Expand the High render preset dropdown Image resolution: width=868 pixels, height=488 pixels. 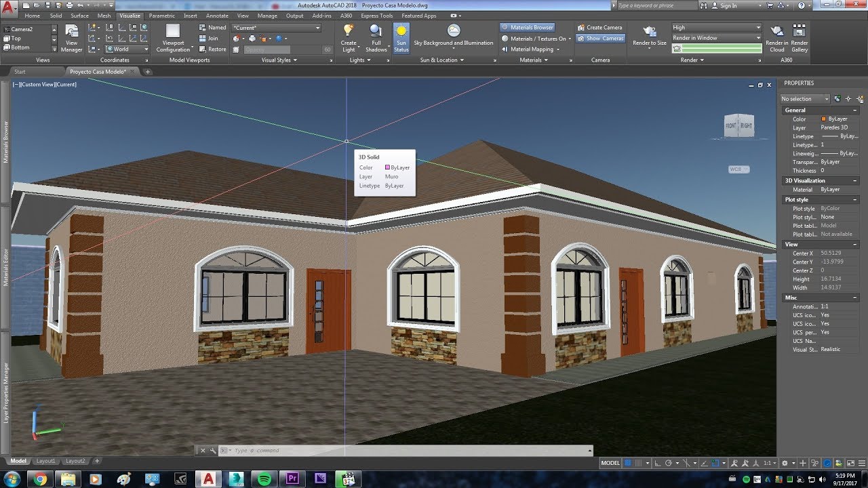[716, 28]
